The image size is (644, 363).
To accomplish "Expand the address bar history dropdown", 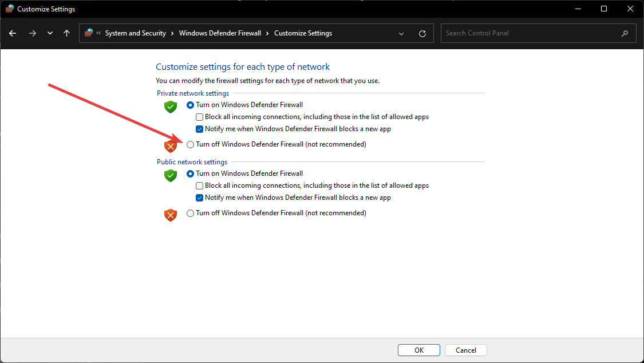I will click(x=401, y=34).
